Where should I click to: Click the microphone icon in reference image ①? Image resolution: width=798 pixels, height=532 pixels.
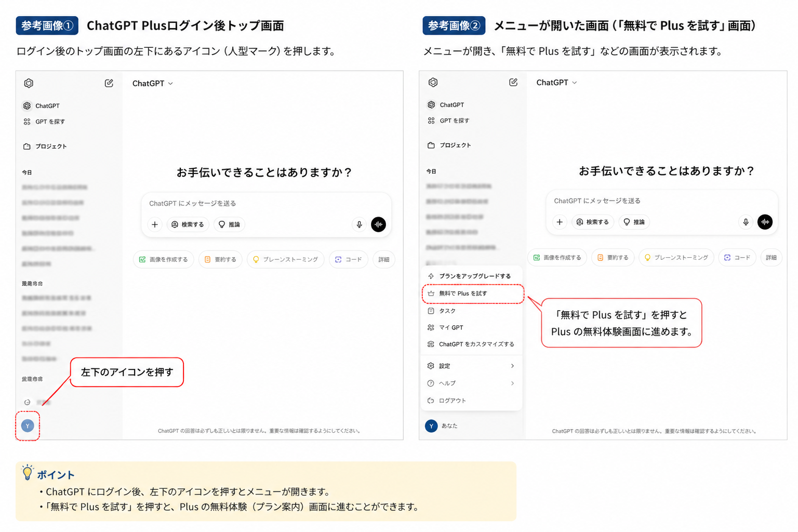pyautogui.click(x=359, y=224)
